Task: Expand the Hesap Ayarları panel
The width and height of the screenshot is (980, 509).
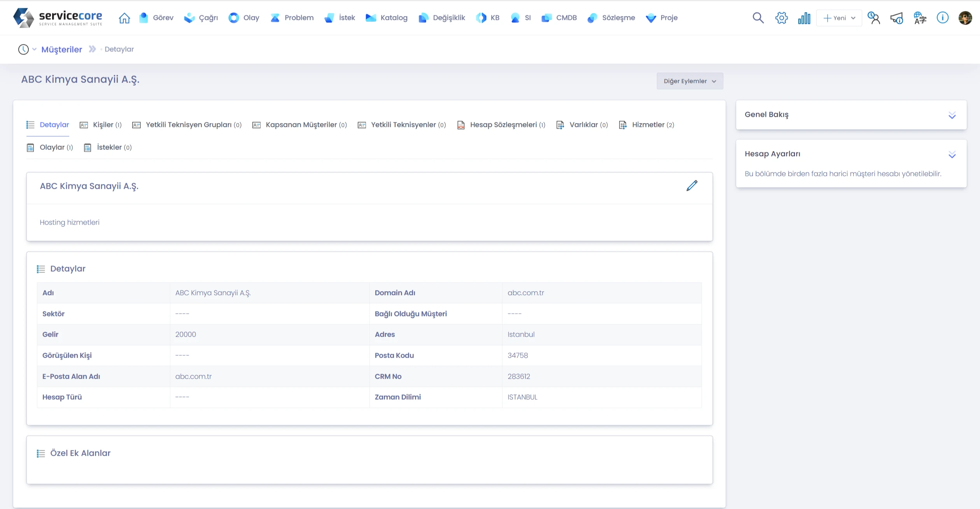Action: point(952,154)
